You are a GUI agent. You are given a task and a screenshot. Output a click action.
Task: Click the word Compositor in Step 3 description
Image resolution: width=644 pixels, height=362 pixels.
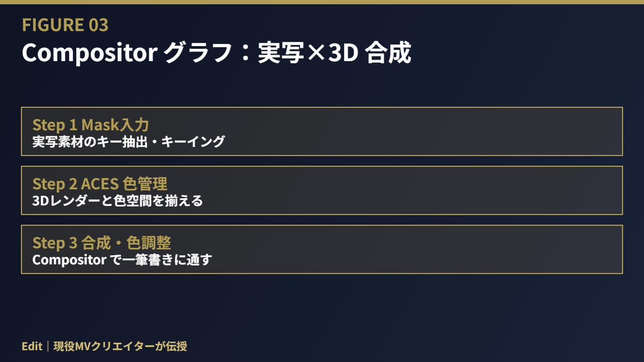pyautogui.click(x=68, y=260)
